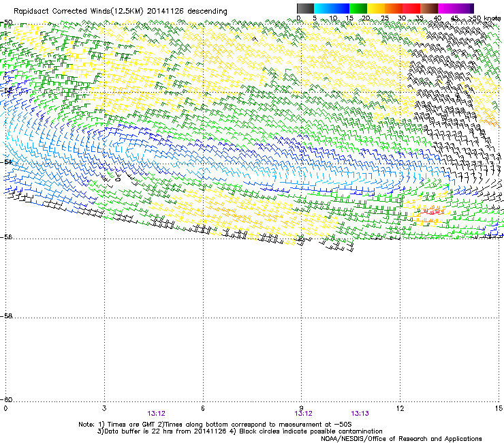
Task: Click the purple '13:13' time label
Action: tap(360, 414)
